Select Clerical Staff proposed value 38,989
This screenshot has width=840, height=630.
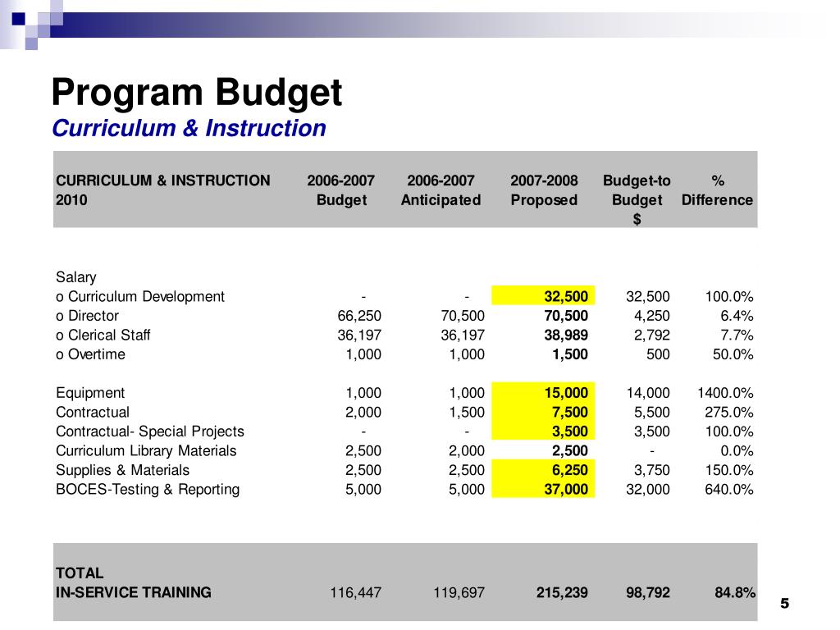tap(566, 336)
